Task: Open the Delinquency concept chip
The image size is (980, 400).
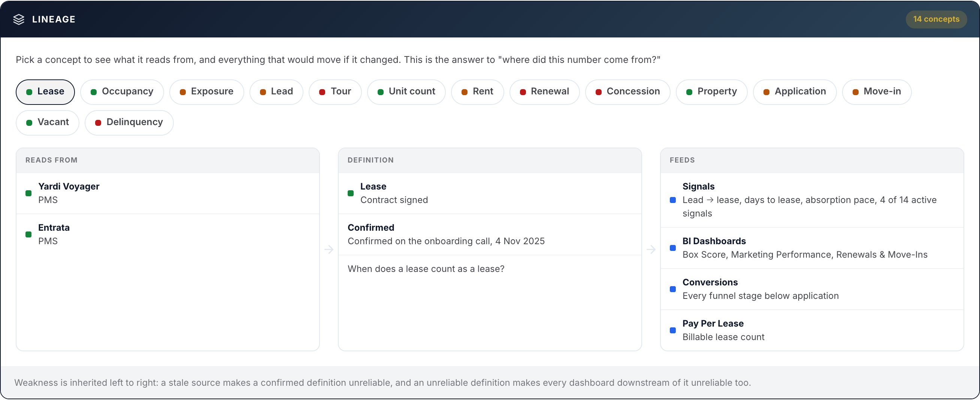Action: click(x=129, y=122)
